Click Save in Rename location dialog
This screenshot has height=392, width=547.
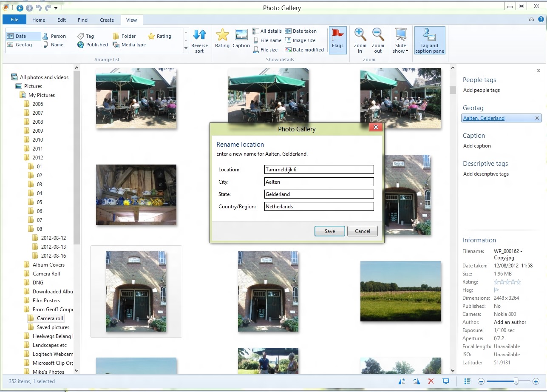click(x=329, y=231)
